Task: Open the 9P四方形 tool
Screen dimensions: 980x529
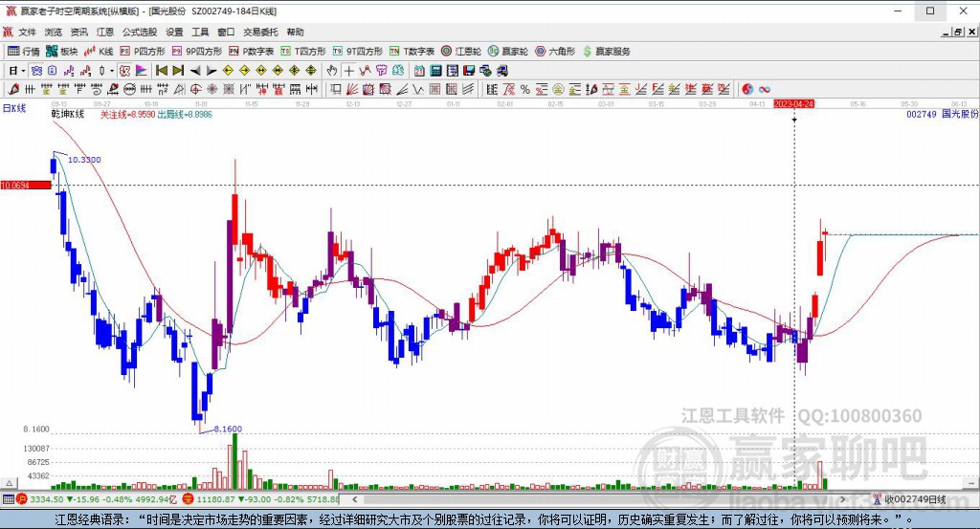Action: tap(197, 52)
